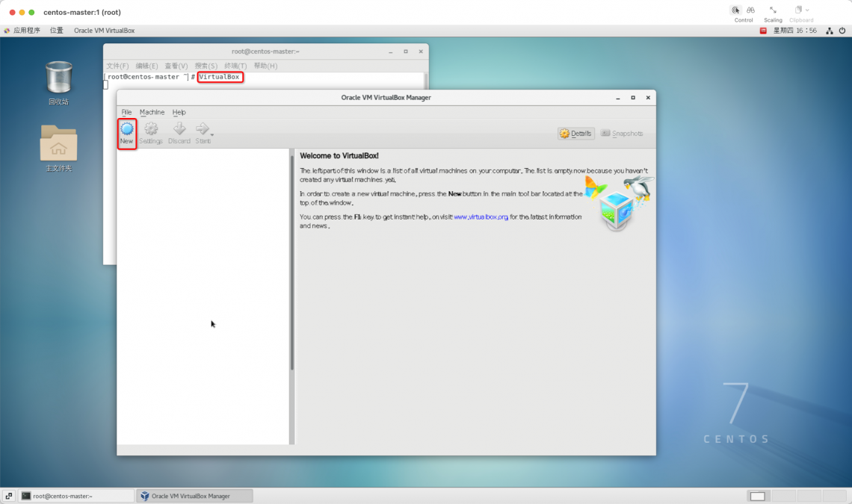Open the Settings gear toolbar icon
Image resolution: width=852 pixels, height=504 pixels.
[x=151, y=130]
